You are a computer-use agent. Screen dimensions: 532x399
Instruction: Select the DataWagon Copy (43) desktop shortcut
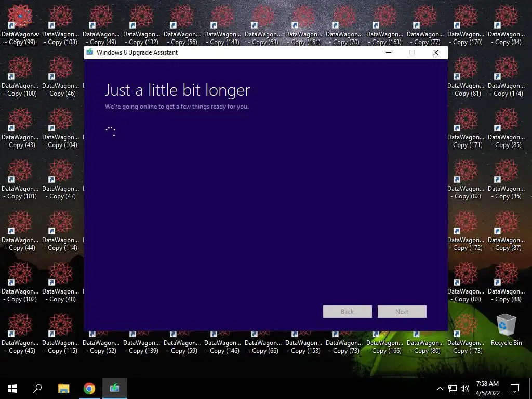tap(20, 128)
